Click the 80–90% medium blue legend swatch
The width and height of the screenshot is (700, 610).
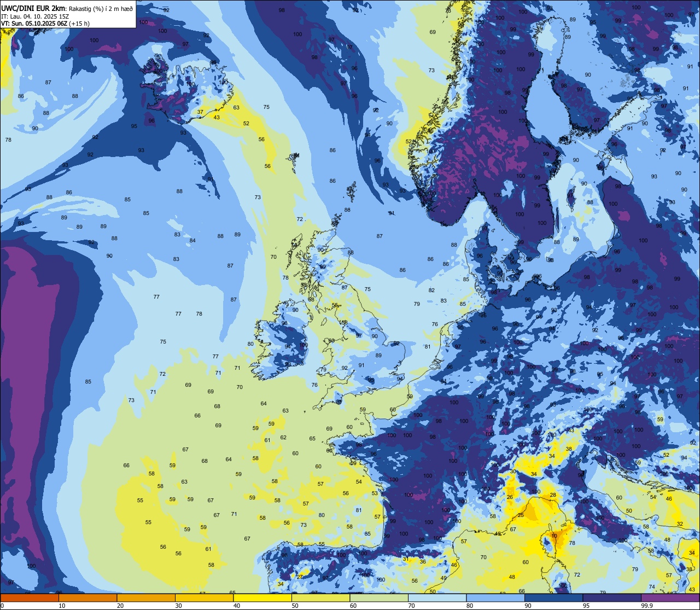click(495, 597)
